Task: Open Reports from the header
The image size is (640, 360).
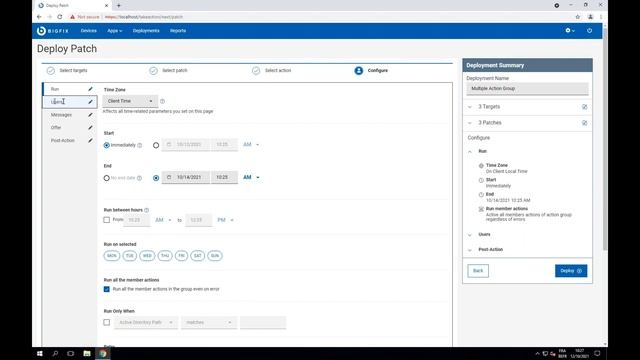Action: [x=178, y=31]
